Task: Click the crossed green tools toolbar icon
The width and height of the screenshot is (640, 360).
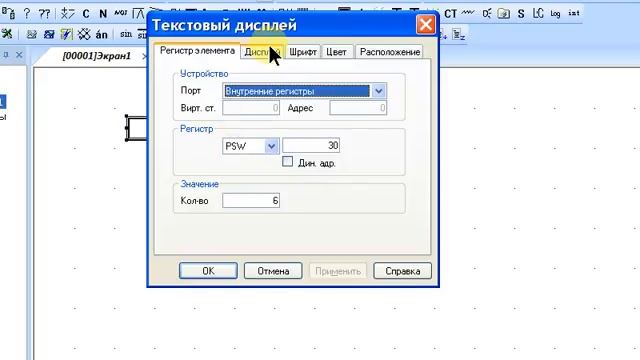Action: [7, 34]
